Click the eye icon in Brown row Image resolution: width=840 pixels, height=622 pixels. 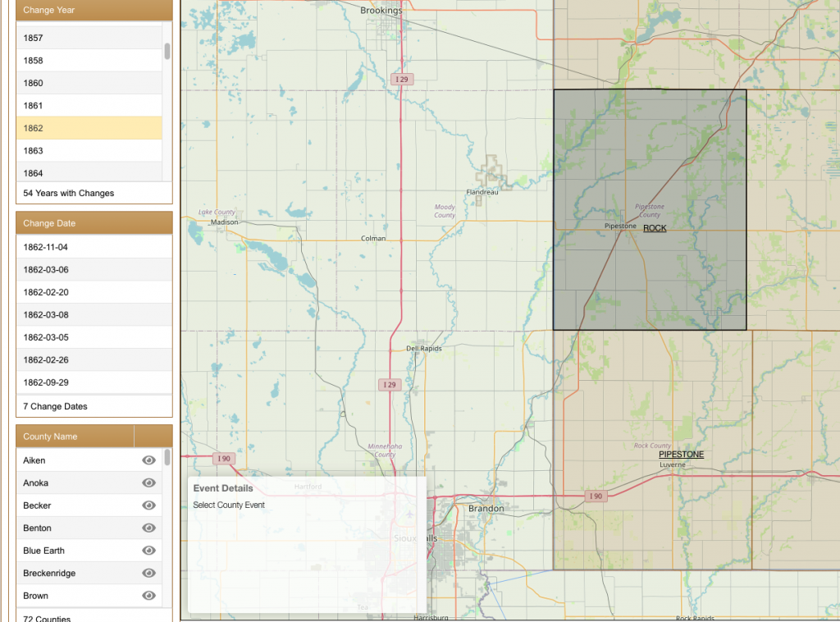[148, 596]
